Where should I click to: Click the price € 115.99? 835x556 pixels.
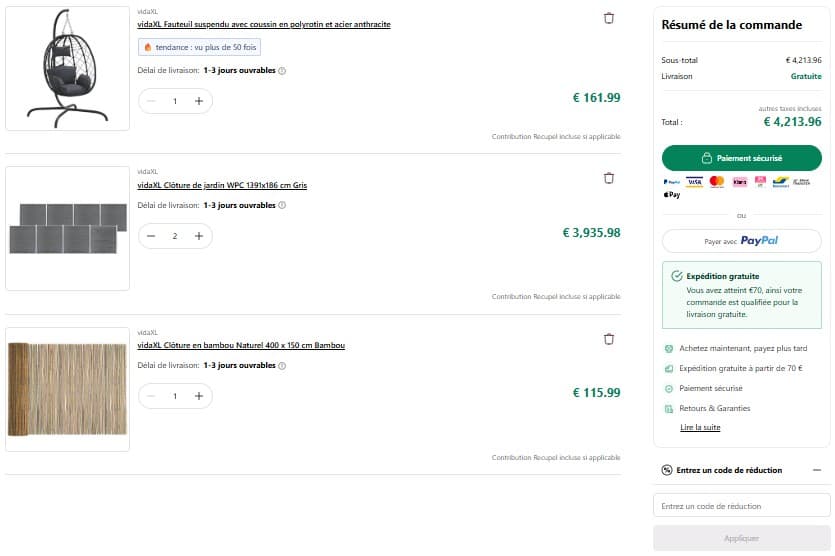tap(596, 393)
